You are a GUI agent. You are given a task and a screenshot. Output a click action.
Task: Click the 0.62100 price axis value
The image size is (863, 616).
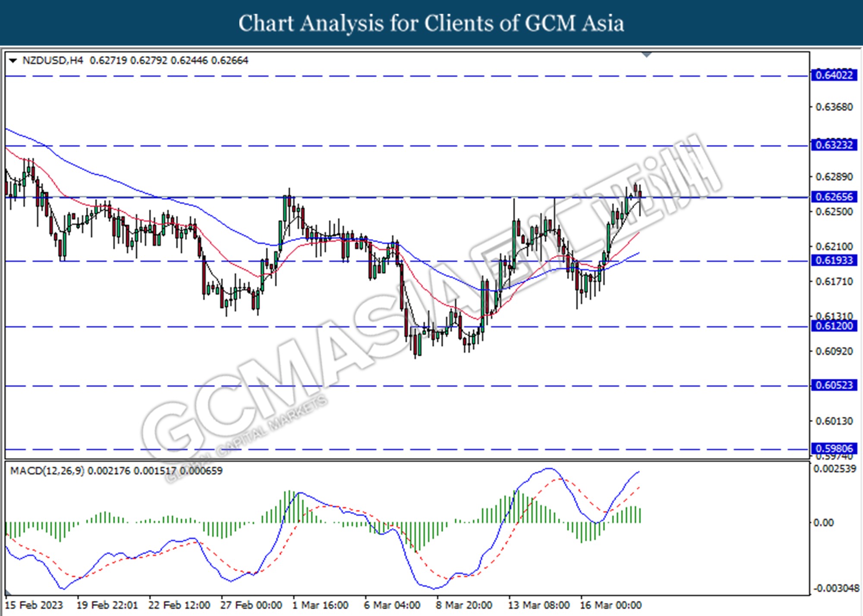834,247
